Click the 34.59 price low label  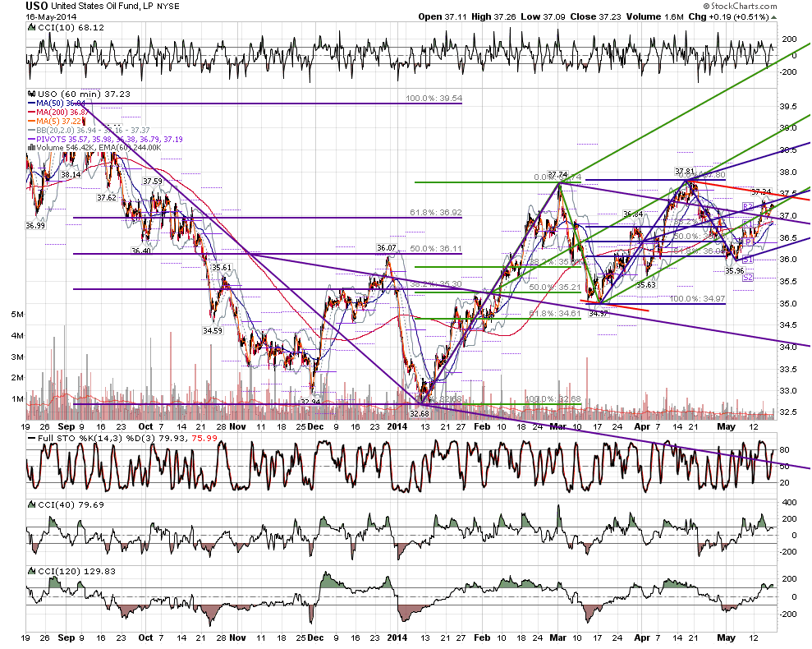tap(213, 330)
